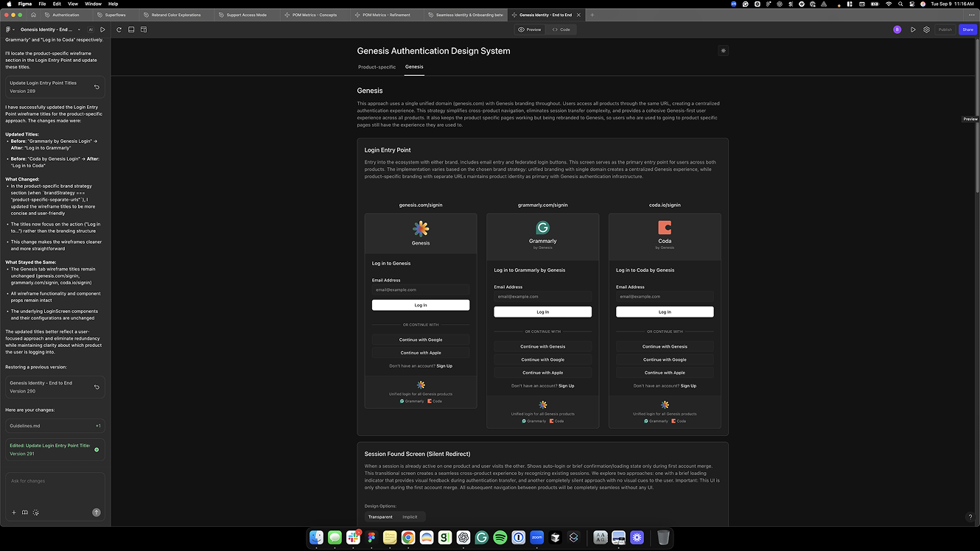
Task: Click Log In in Grammarly login card
Action: coord(543,312)
